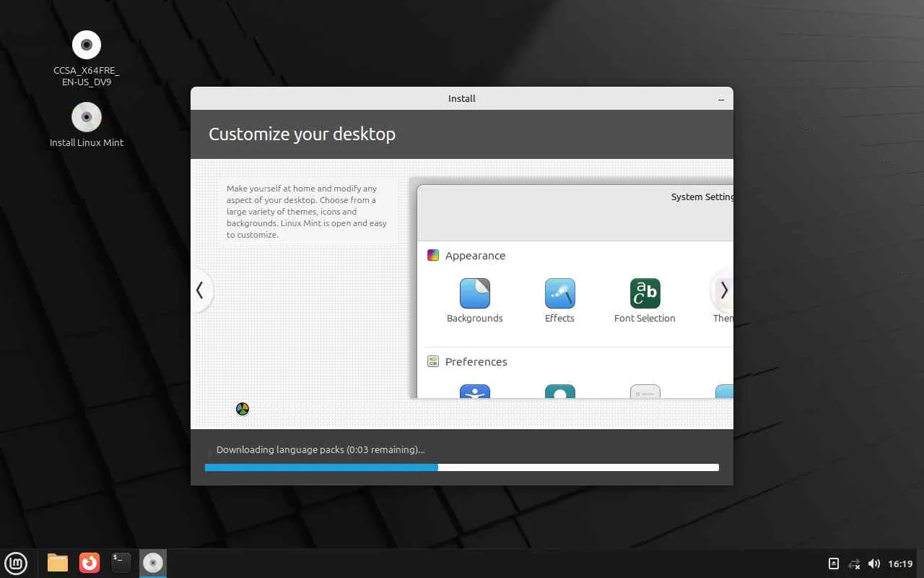
Task: Click the Font Selection icon
Action: point(645,293)
